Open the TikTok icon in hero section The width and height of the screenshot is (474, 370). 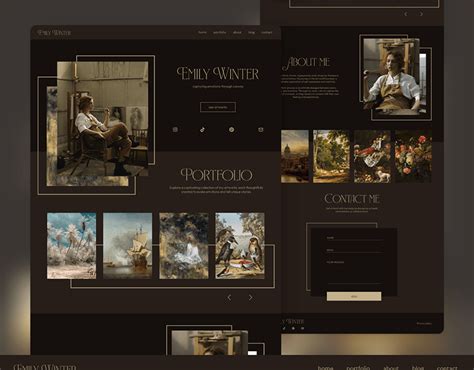click(202, 130)
